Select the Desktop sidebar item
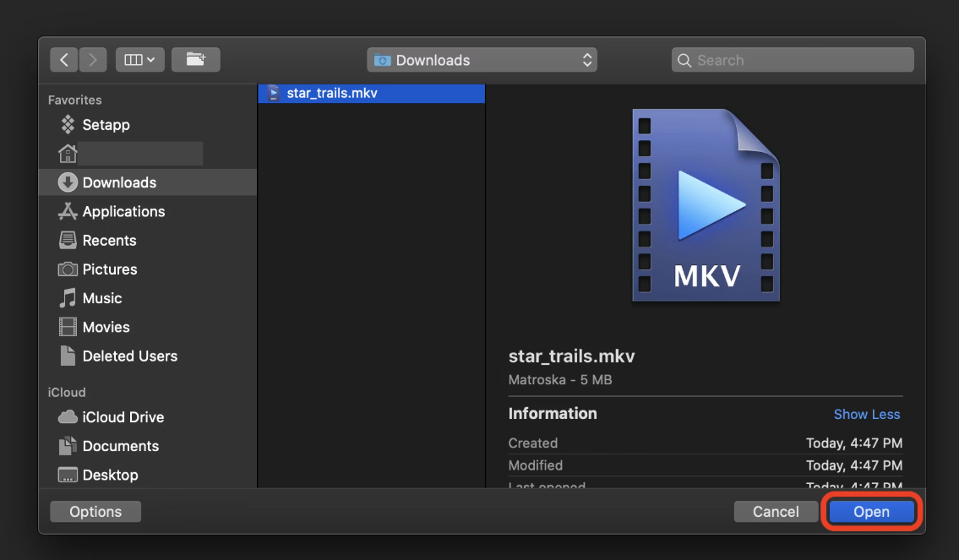The image size is (959, 560). [x=111, y=475]
